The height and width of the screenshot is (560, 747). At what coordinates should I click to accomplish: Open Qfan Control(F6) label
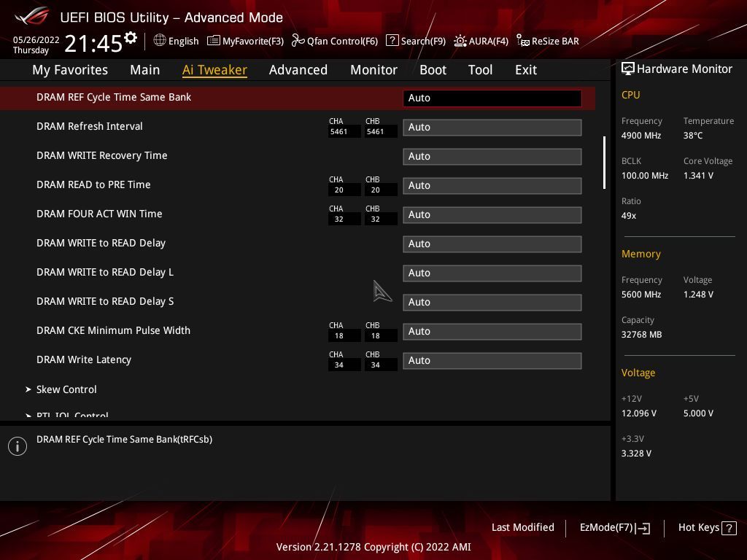coord(343,41)
